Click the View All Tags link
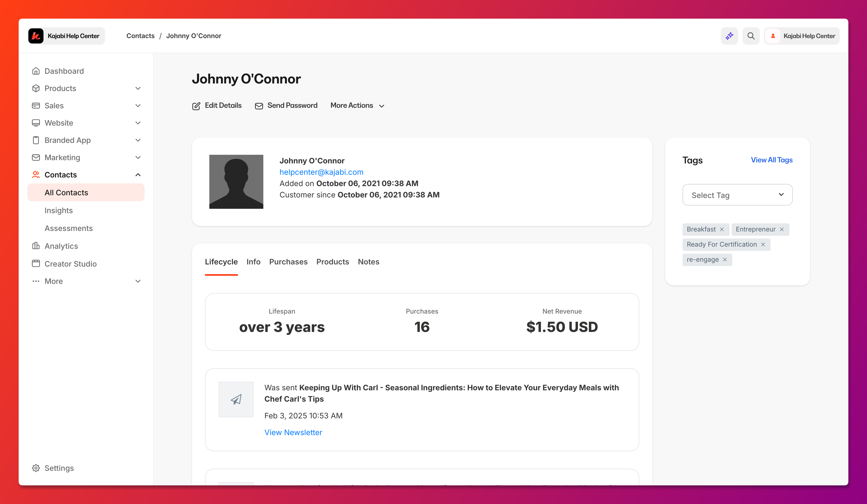The height and width of the screenshot is (504, 867). (772, 160)
